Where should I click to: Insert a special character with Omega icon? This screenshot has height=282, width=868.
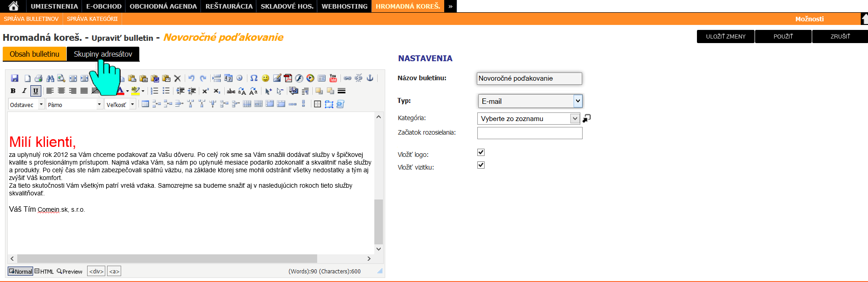(254, 78)
